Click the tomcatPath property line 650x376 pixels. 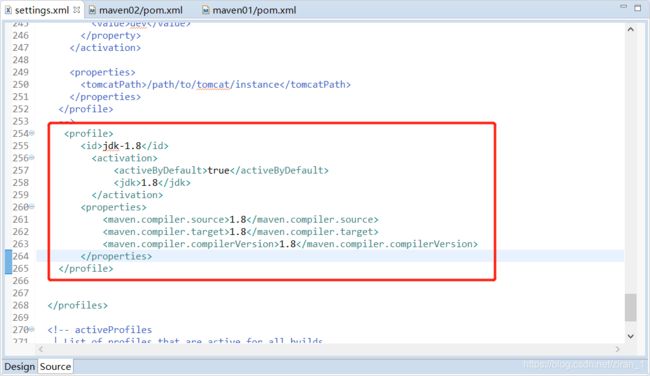click(x=216, y=85)
